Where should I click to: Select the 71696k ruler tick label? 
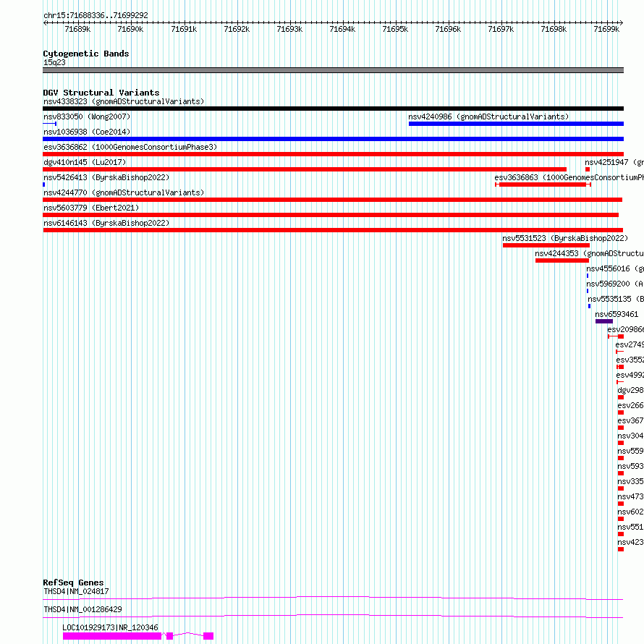coord(448,29)
